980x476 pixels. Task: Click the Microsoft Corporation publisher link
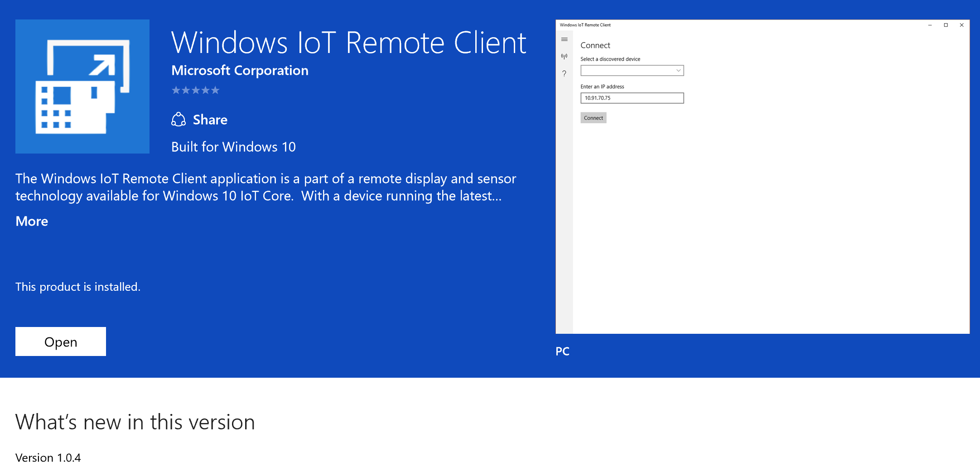coord(240,71)
